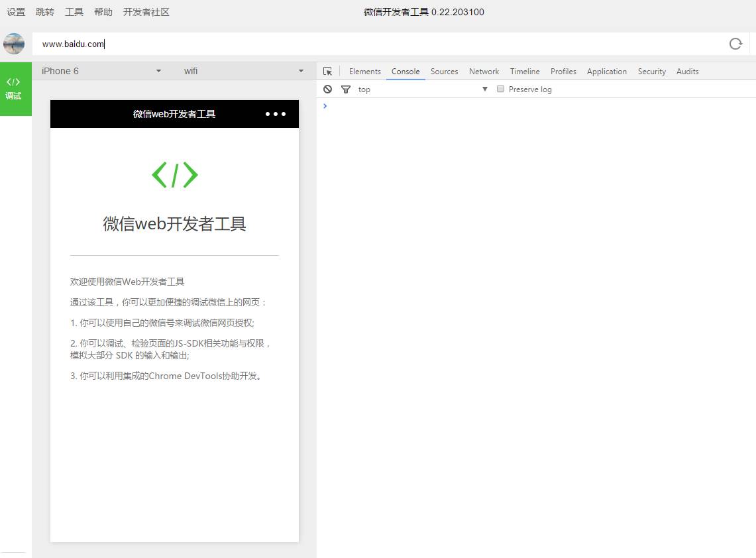The height and width of the screenshot is (558, 756).
Task: Clear the console with the block icon
Action: point(328,89)
